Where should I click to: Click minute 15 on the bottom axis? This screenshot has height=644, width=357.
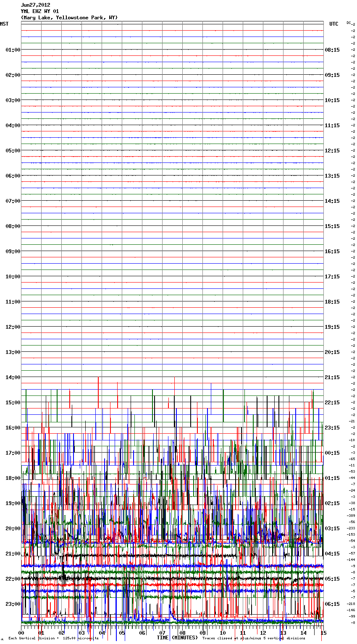323,633
